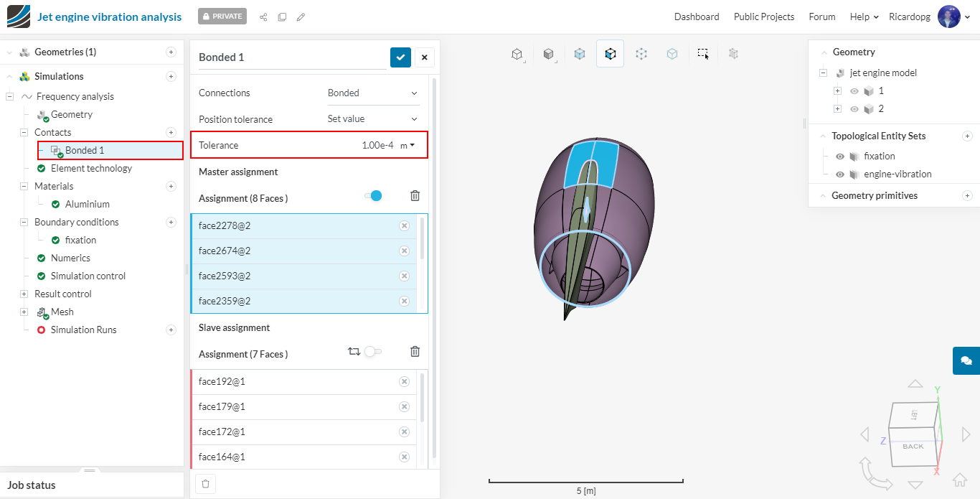Collapse the Contacts tree node
Image resolution: width=980 pixels, height=499 pixels.
[x=25, y=132]
